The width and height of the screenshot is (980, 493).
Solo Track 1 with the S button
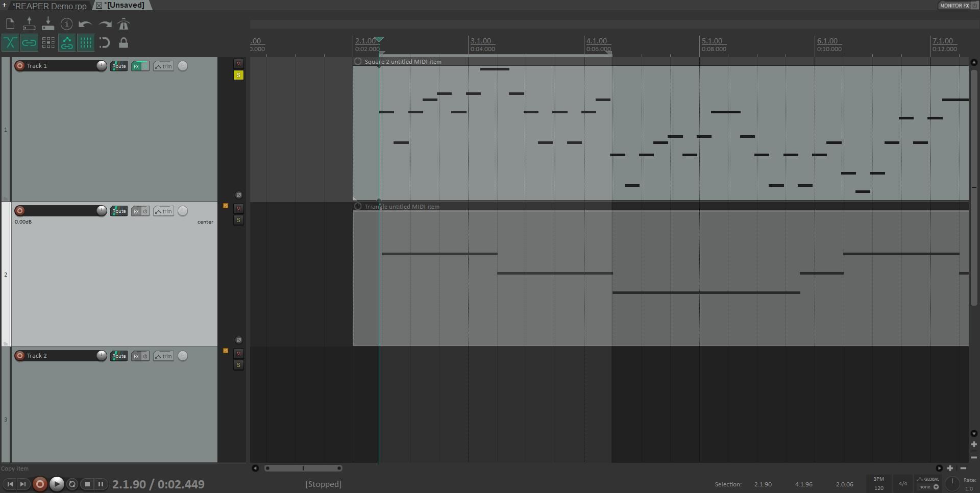point(238,75)
